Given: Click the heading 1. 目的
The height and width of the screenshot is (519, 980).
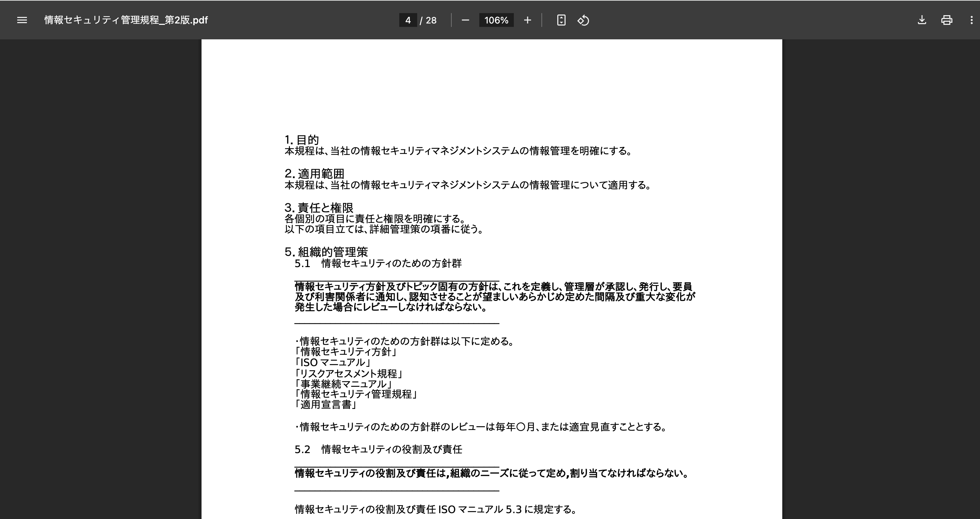Looking at the screenshot, I should pyautogui.click(x=302, y=140).
